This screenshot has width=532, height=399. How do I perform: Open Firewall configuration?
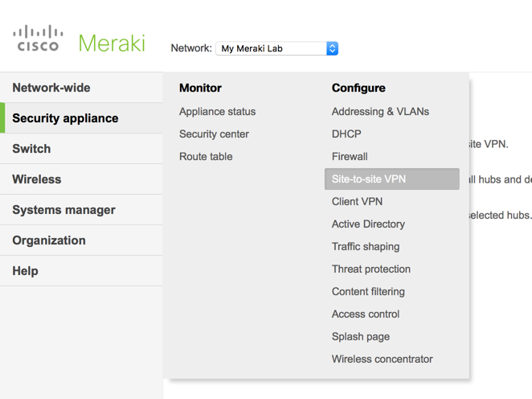tap(350, 157)
